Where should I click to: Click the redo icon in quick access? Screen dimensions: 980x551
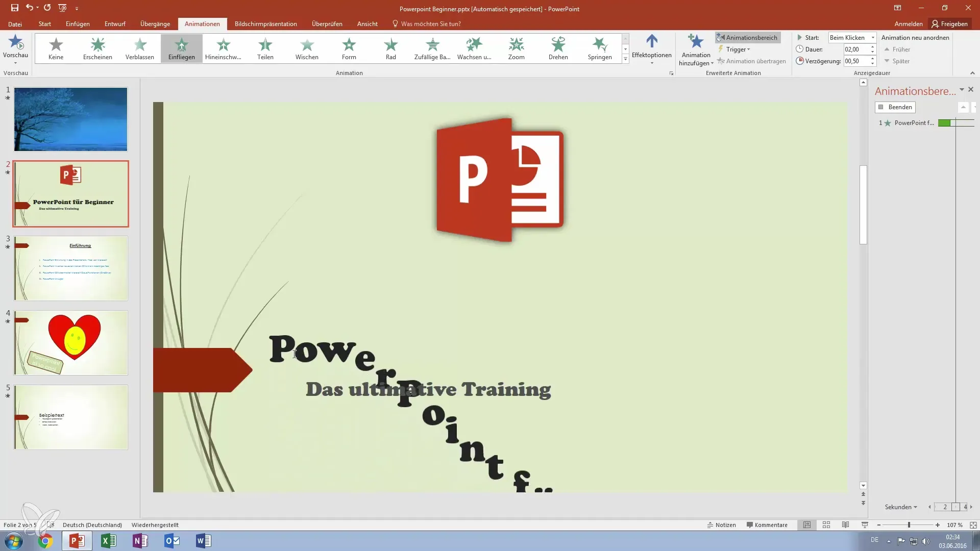point(47,8)
